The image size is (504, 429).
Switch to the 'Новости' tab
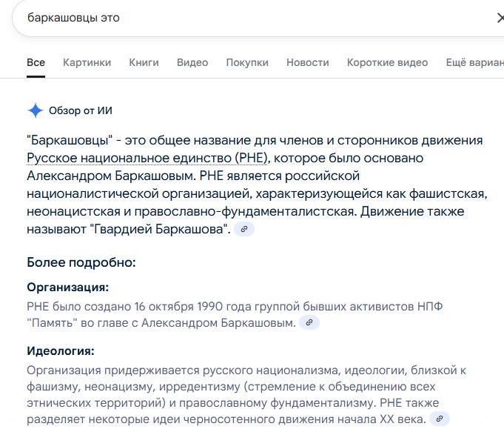[308, 62]
